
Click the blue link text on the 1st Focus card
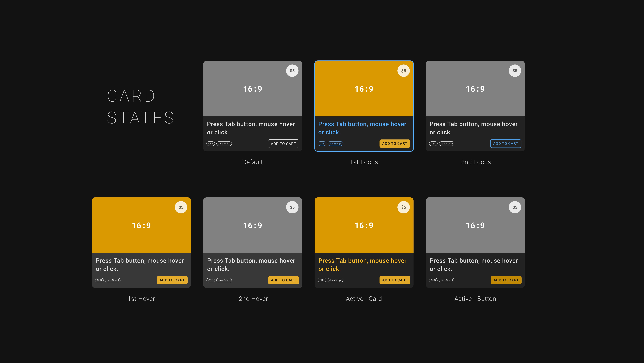362,128
